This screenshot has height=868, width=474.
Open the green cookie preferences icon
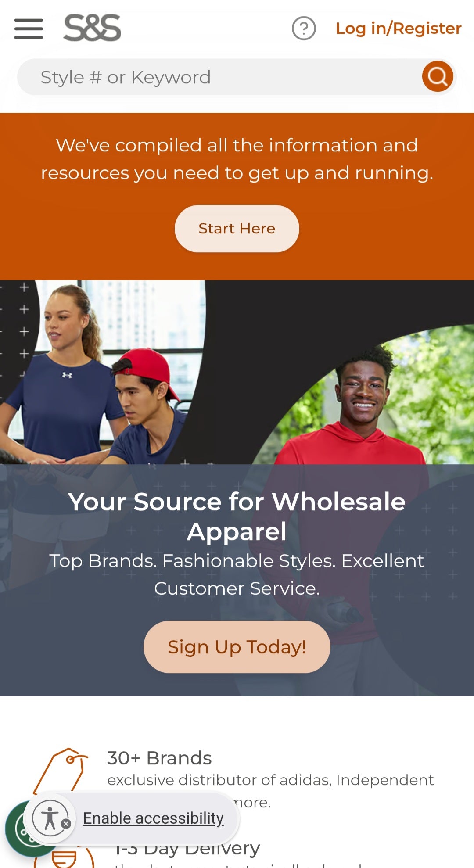pos(18,829)
